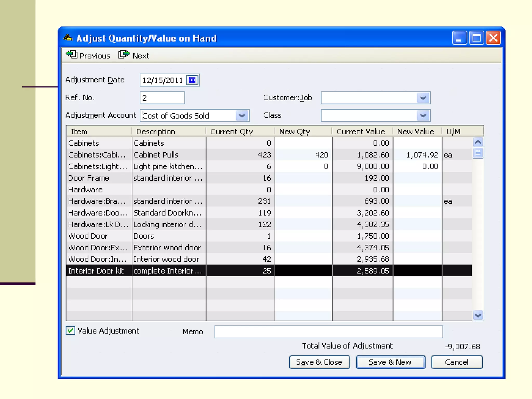Screen dimensions: 532x399
Task: Click the Save & New button
Action: [x=390, y=362]
